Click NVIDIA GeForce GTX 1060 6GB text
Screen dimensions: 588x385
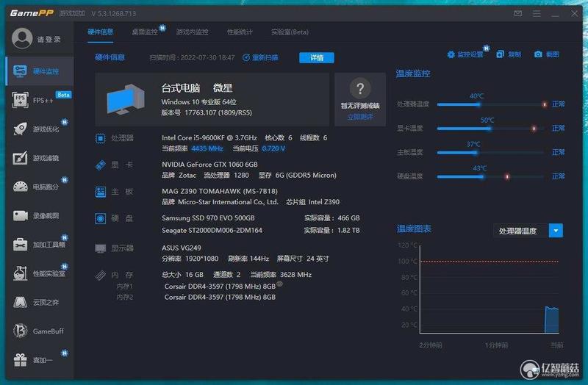click(209, 165)
